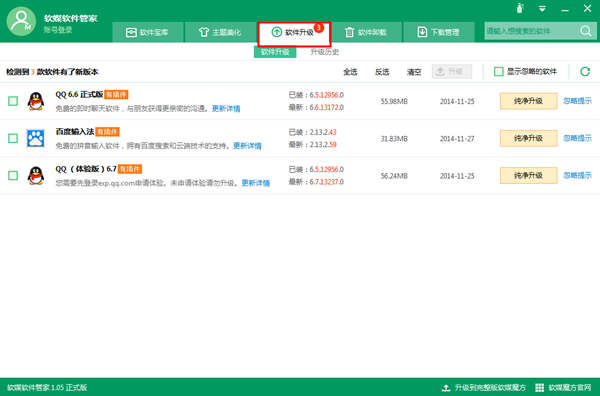This screenshot has height=396, width=600.
Task: Click the green refresh icon
Action: [x=585, y=72]
